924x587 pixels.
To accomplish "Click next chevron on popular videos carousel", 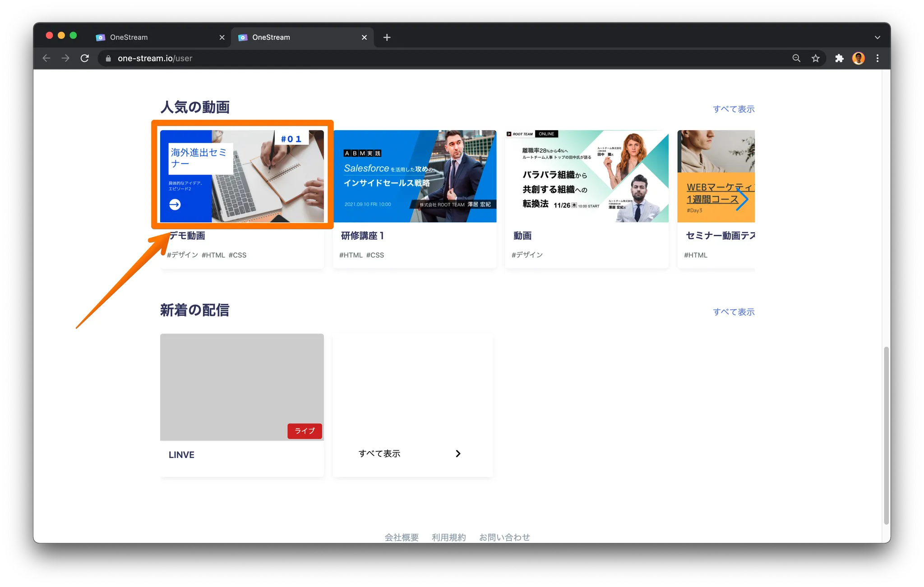I will point(742,199).
